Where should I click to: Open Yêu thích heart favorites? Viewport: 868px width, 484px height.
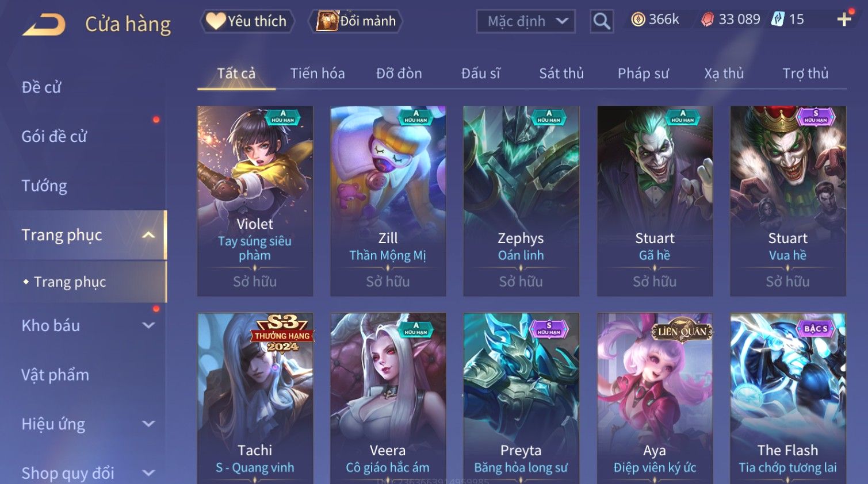pos(247,21)
